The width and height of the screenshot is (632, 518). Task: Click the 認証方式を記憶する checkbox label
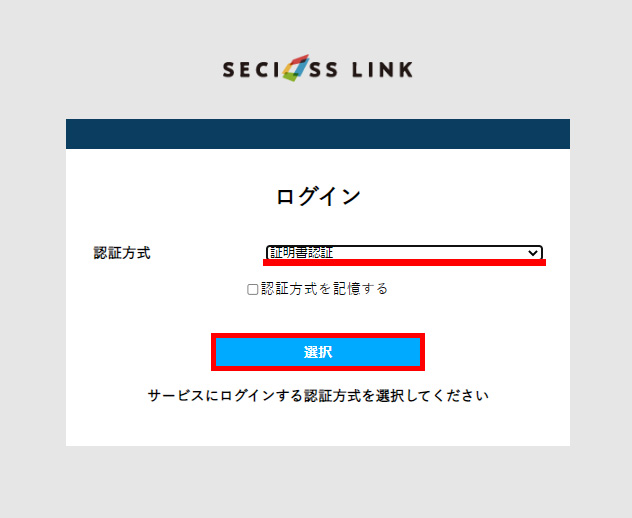pos(324,289)
